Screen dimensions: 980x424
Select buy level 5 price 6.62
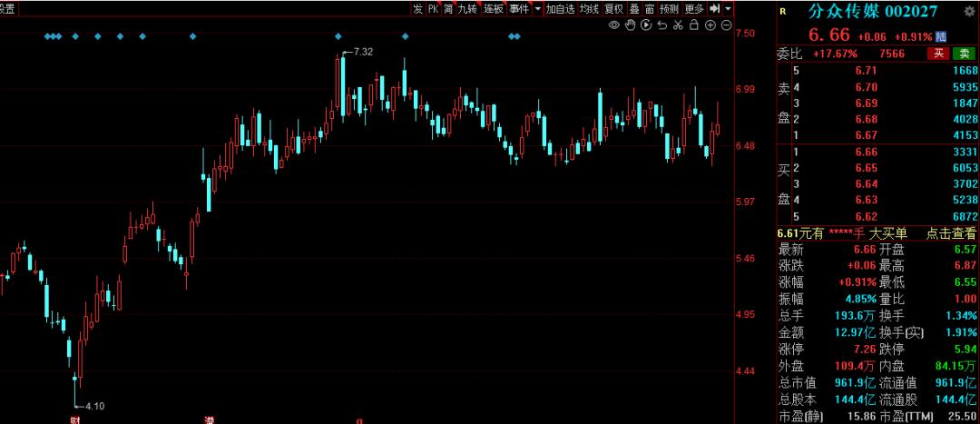tap(867, 216)
